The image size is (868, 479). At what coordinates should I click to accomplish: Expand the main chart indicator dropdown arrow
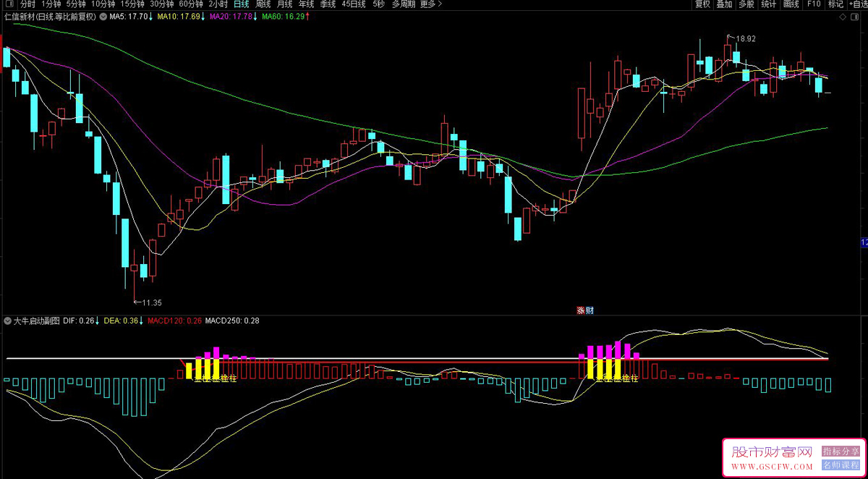[102, 16]
